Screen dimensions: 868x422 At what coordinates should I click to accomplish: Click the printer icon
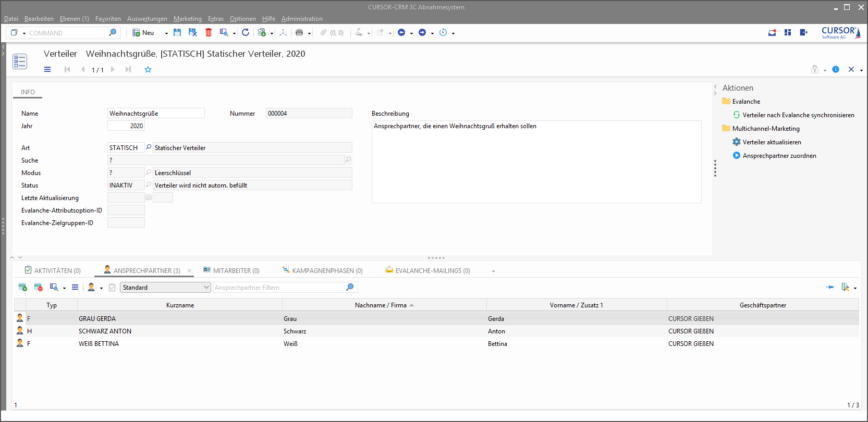299,33
